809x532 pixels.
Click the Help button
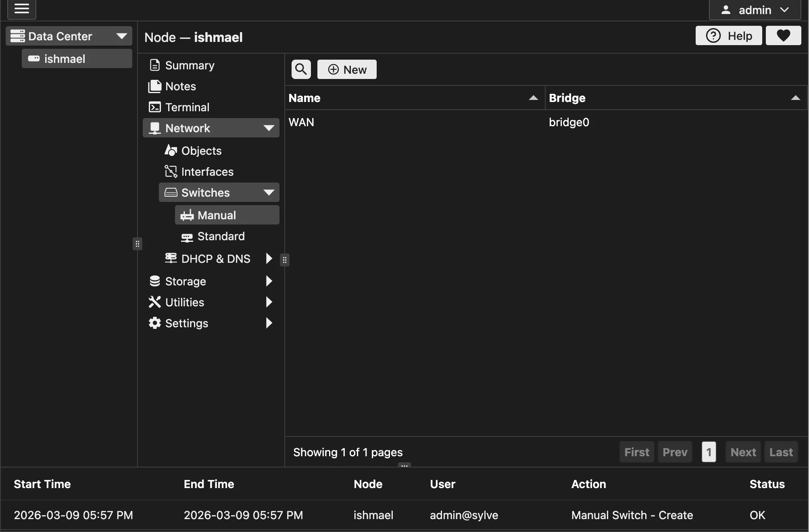click(729, 36)
